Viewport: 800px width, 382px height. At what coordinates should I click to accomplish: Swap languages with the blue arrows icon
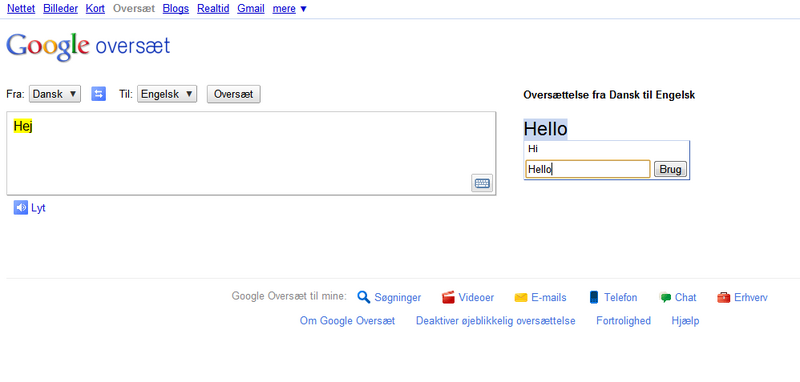[x=98, y=94]
